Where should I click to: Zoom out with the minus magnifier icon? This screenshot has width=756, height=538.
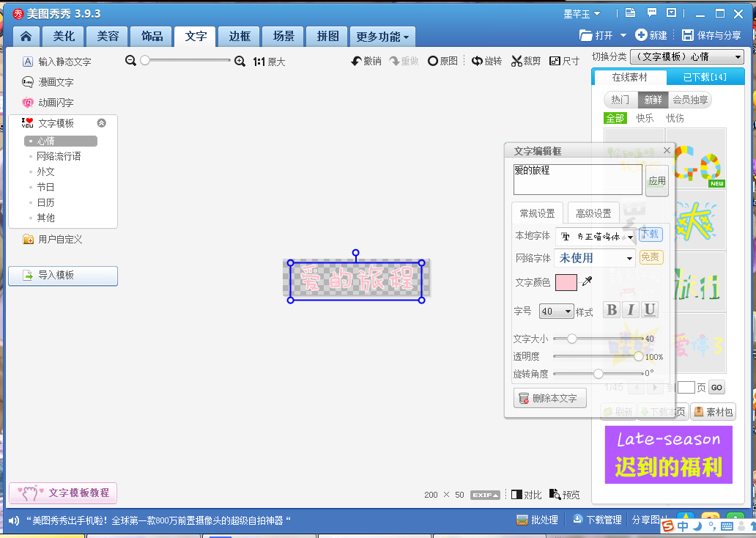click(130, 61)
